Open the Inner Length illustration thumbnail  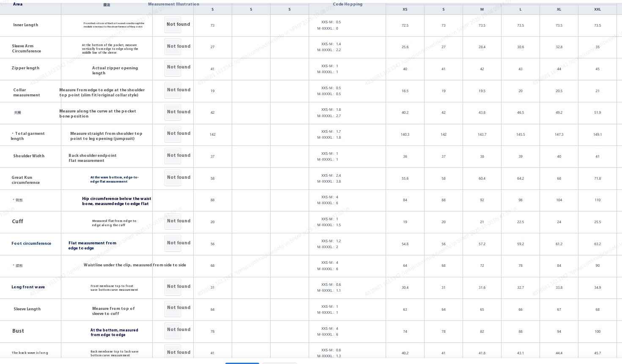coord(173,25)
